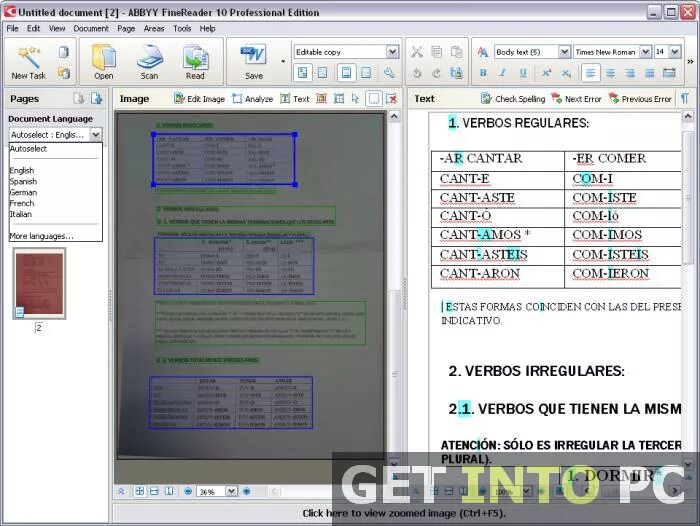The image size is (700, 526).
Task: Enable justified text alignment
Action: (x=650, y=73)
